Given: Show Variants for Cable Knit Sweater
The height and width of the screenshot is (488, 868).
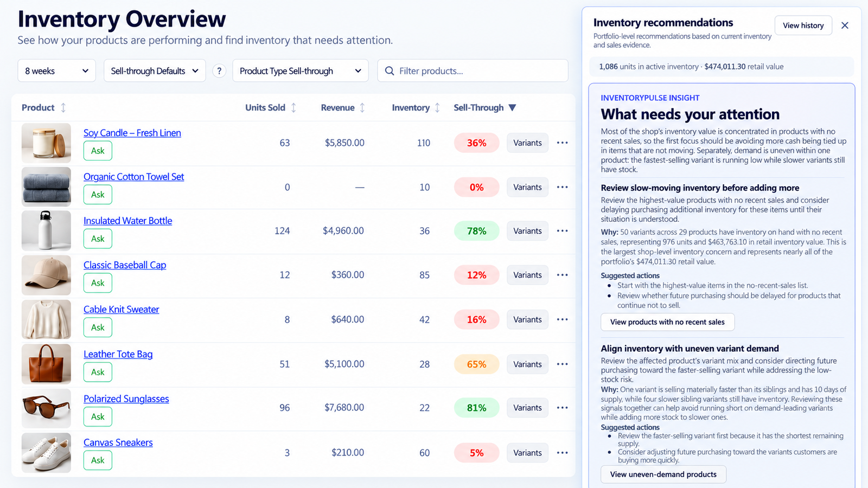Looking at the screenshot, I should 527,319.
